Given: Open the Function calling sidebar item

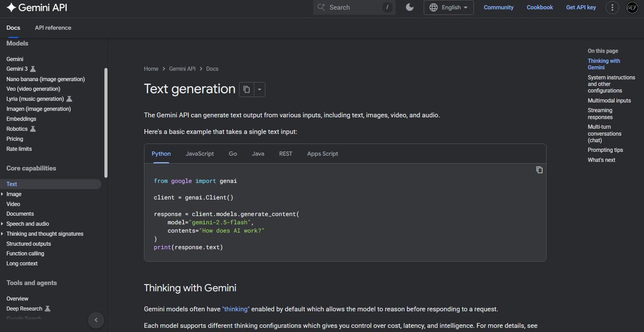Looking at the screenshot, I should [25, 254].
